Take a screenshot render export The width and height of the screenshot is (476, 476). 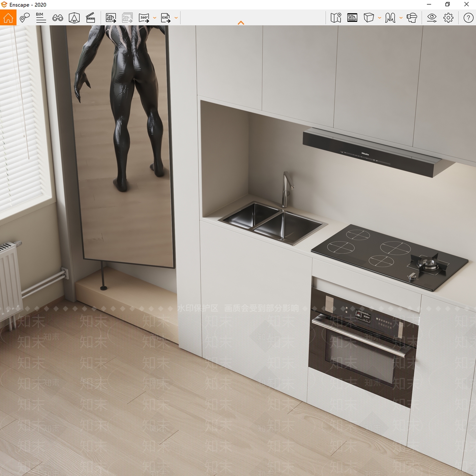(x=111, y=18)
